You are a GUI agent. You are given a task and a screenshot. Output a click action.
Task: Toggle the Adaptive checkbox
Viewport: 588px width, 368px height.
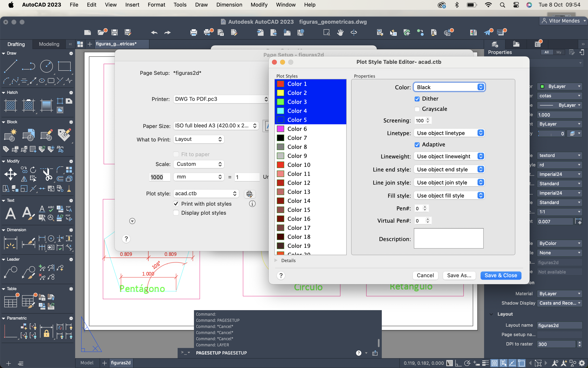[x=417, y=145]
